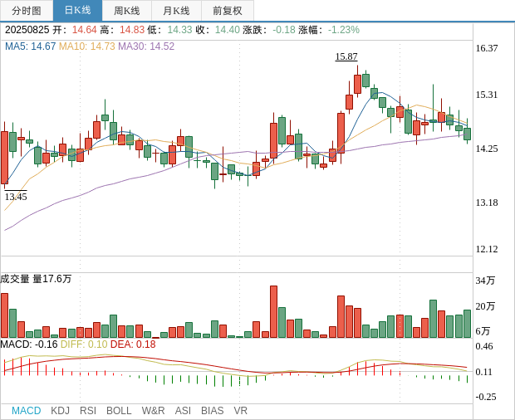Click the MA10: 14.73 legend
Viewport: 515px width, 420px height.
tap(86, 46)
